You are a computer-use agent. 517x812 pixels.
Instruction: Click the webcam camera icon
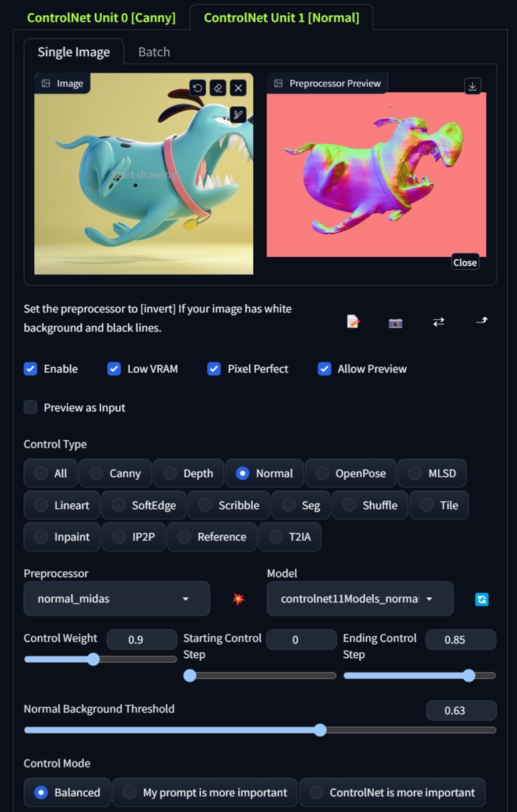tap(396, 322)
